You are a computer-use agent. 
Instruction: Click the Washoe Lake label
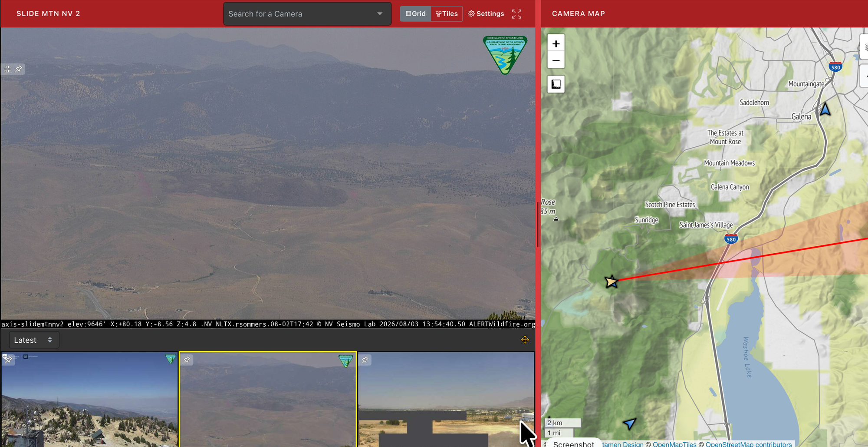[x=746, y=357]
